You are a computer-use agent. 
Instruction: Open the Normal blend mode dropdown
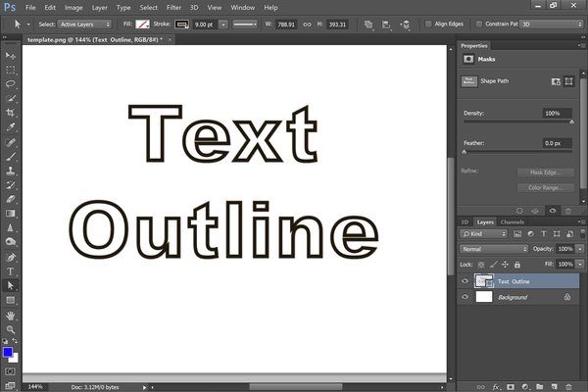tap(493, 249)
